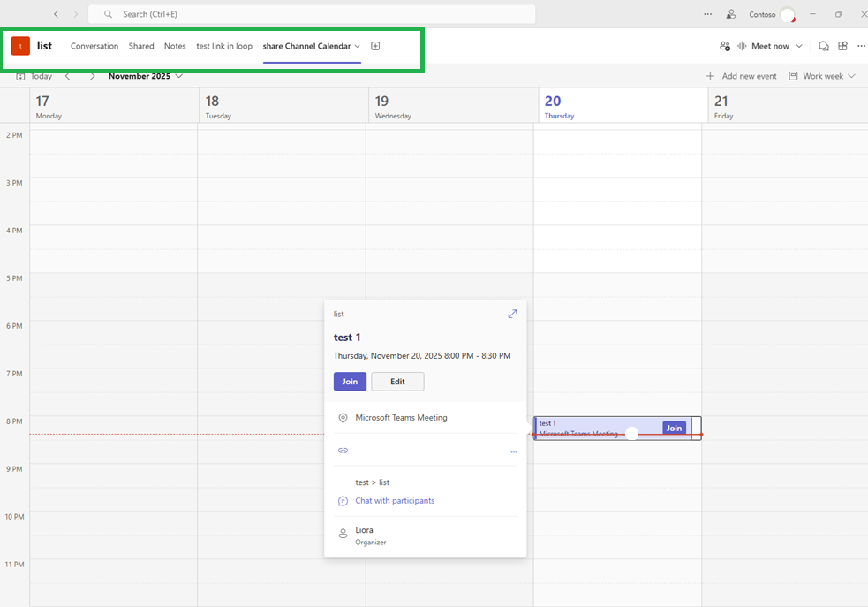The height and width of the screenshot is (607, 868).
Task: Change Work week calendar view dropdown
Action: (x=822, y=76)
